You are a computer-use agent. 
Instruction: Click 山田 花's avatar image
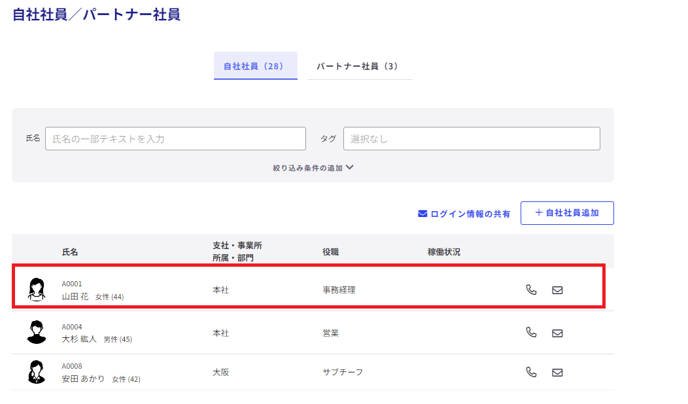click(x=37, y=290)
